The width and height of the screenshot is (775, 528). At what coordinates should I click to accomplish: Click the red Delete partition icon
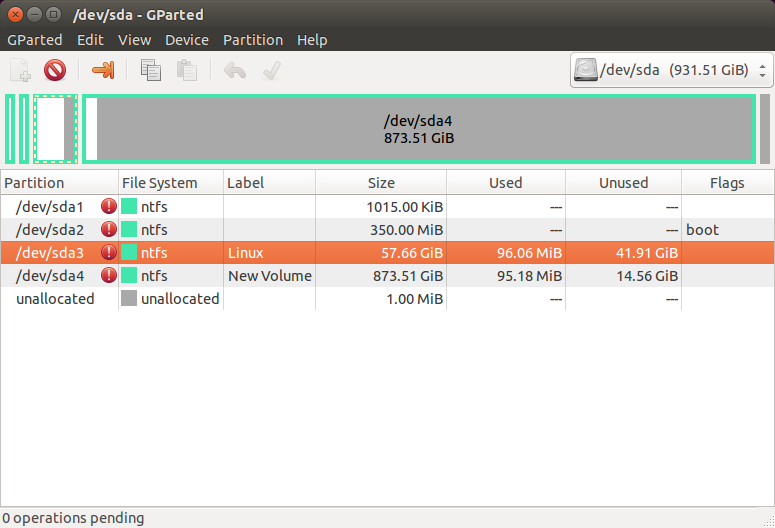55,70
